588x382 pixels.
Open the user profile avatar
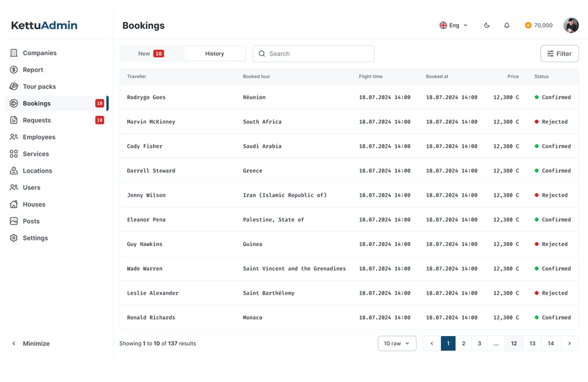pos(571,25)
